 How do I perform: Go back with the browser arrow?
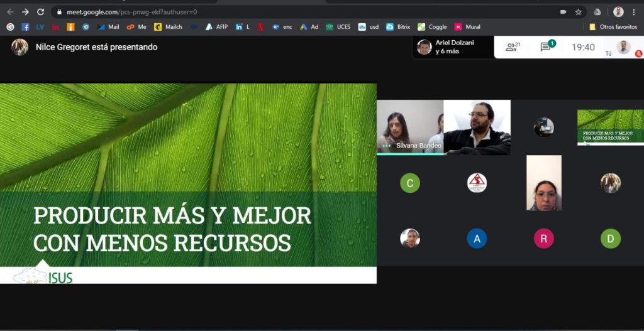(10, 12)
